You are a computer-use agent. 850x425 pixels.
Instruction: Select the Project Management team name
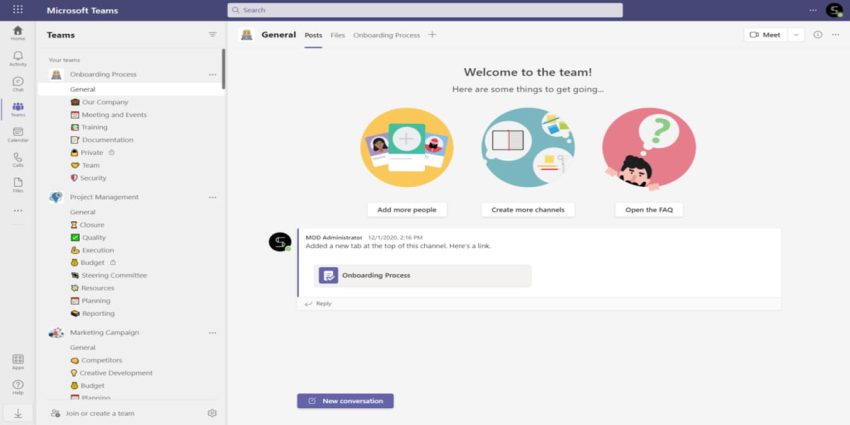point(104,197)
